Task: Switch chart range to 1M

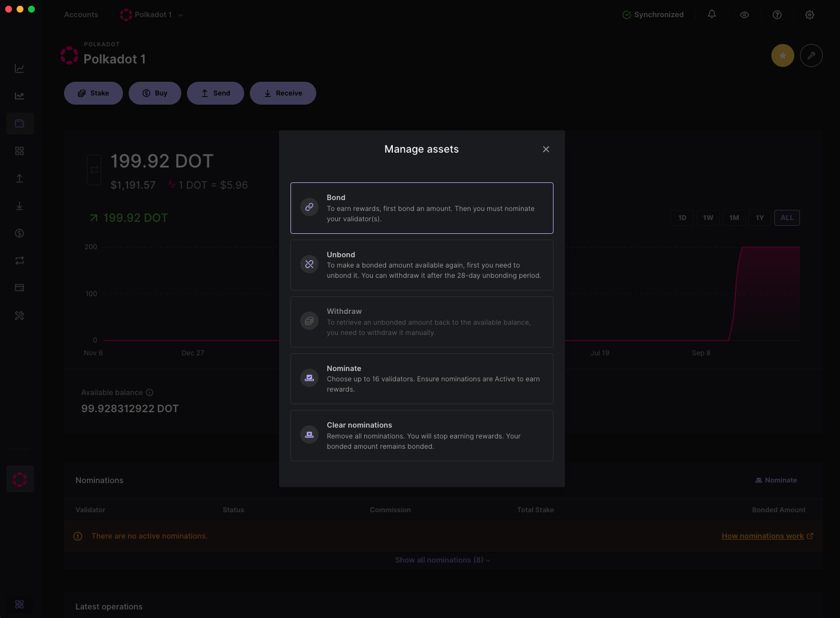Action: (734, 218)
